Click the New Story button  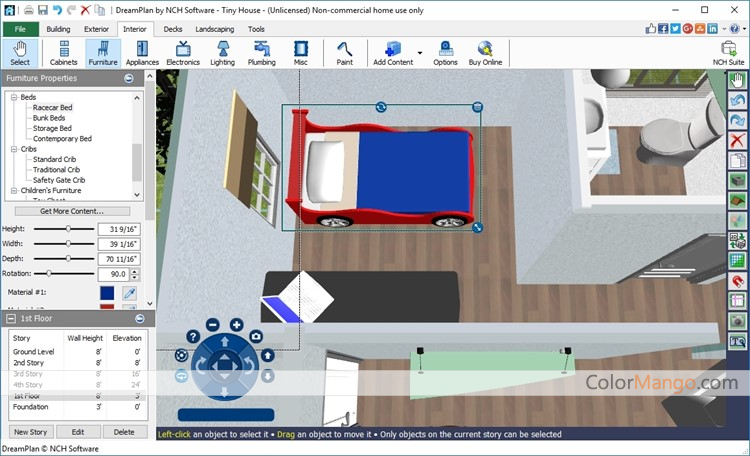(x=31, y=432)
